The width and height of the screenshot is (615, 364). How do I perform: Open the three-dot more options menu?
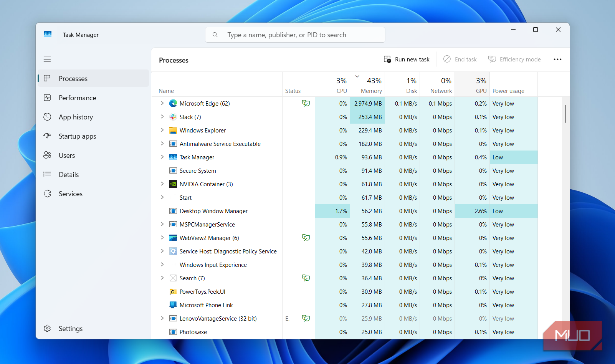coord(557,60)
